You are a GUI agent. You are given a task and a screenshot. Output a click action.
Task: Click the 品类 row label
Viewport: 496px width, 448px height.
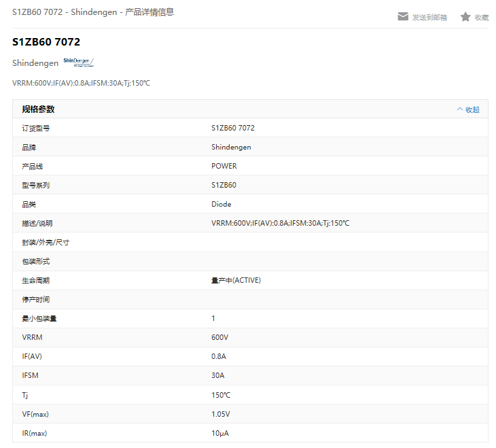tap(29, 204)
